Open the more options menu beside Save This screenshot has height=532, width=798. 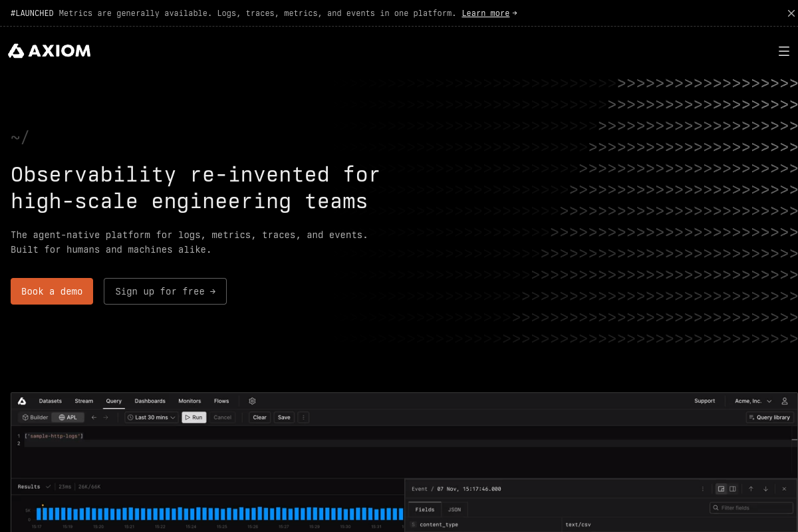point(304,418)
